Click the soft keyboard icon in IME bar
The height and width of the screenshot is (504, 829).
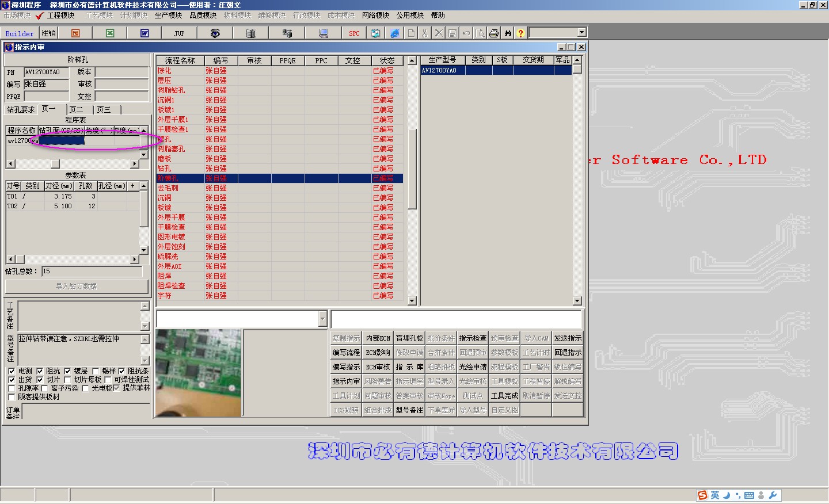point(749,495)
